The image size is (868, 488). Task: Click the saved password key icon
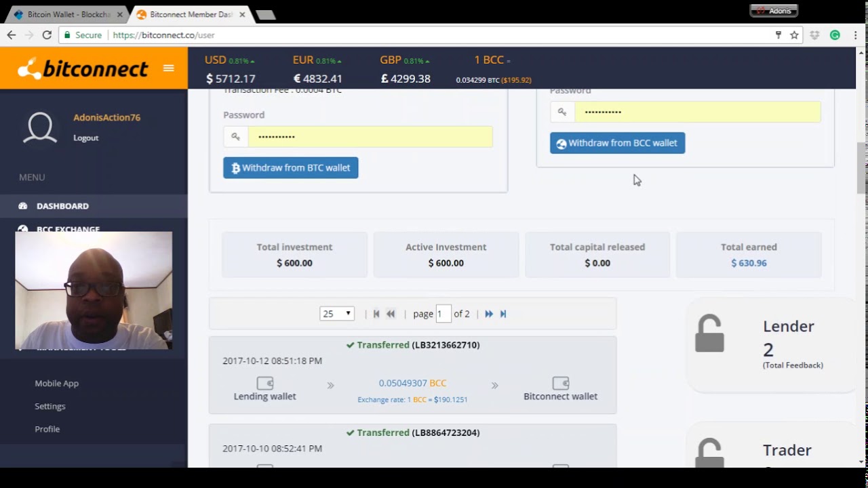[778, 35]
